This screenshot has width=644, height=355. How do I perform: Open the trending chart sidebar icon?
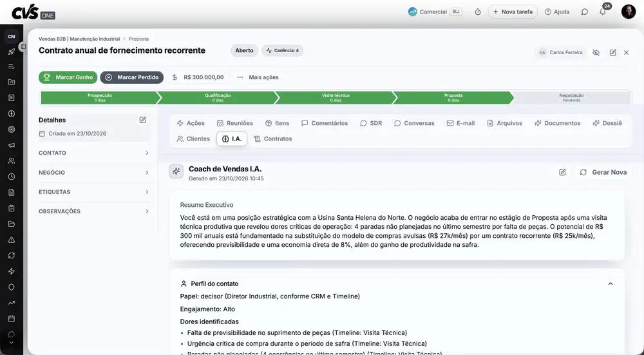12,303
